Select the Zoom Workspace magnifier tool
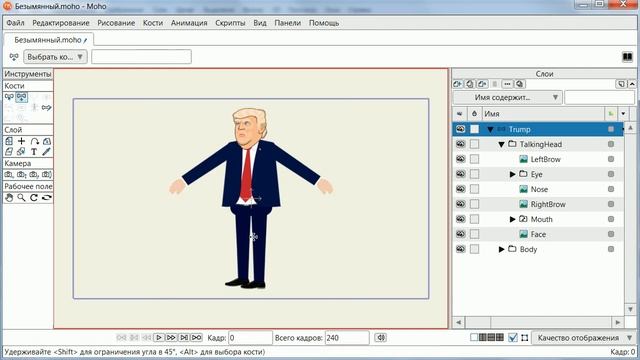 (22, 198)
